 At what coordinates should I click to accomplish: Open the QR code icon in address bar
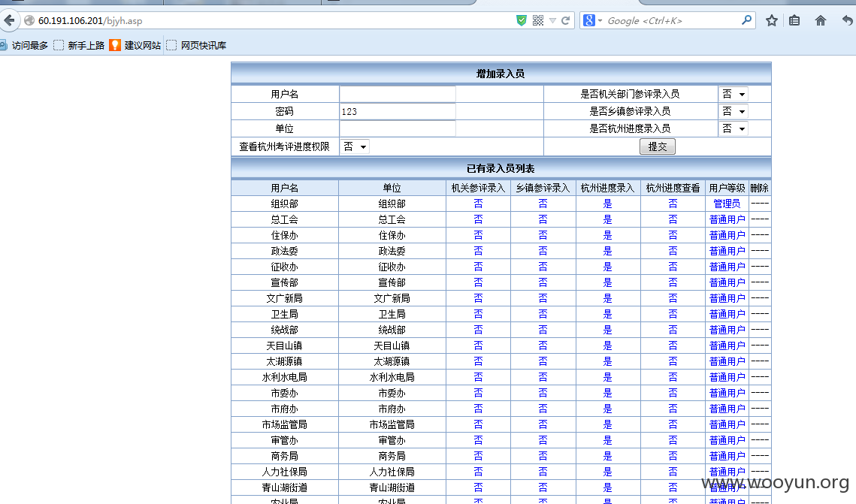(538, 21)
